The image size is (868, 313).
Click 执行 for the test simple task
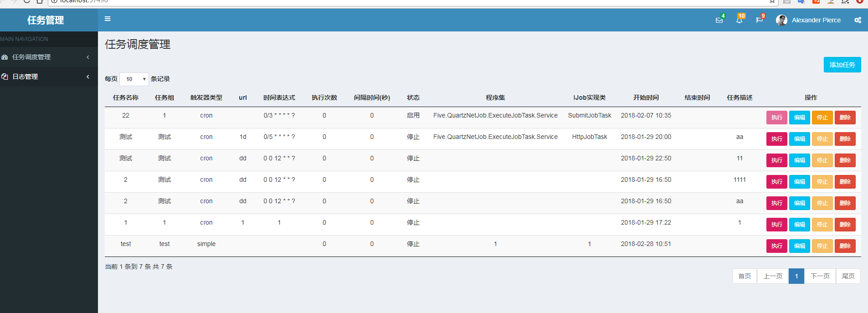point(776,246)
